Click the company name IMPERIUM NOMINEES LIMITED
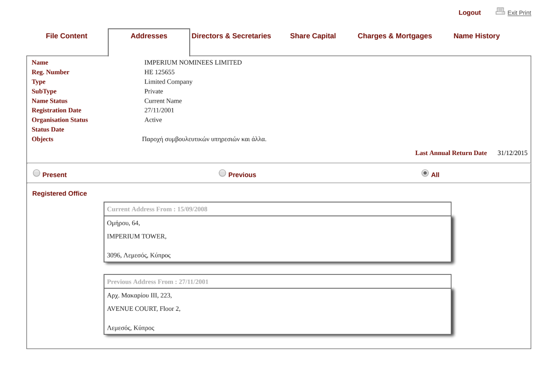Viewport: 544px width, 392px height. [193, 63]
